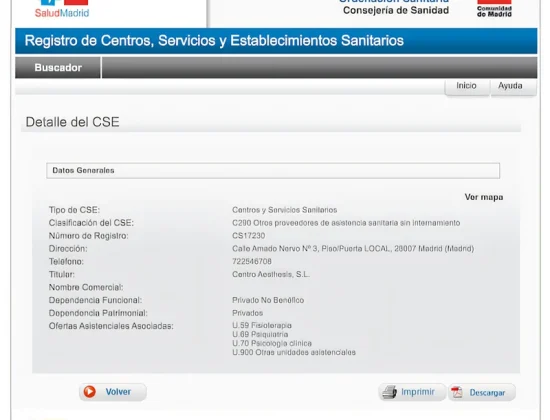Select phone number 722546708

(x=252, y=261)
